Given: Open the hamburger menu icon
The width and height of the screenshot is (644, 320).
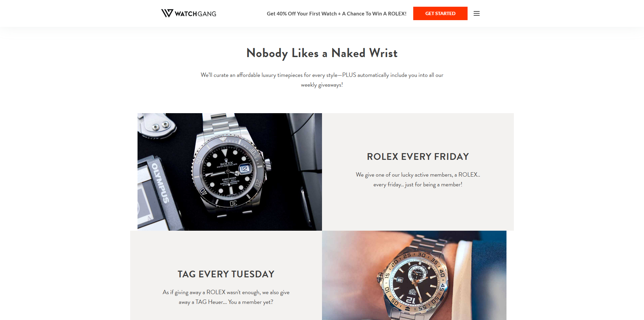Looking at the screenshot, I should point(477,13).
